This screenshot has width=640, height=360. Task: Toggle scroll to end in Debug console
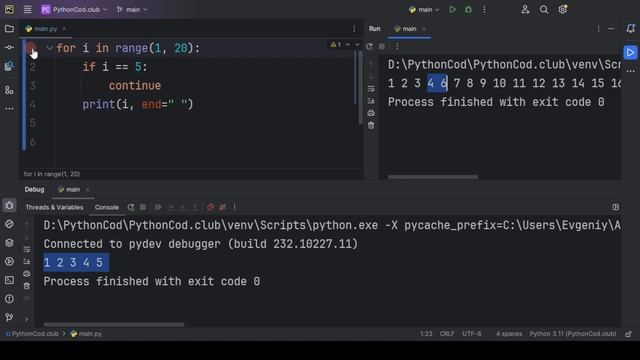(27, 262)
